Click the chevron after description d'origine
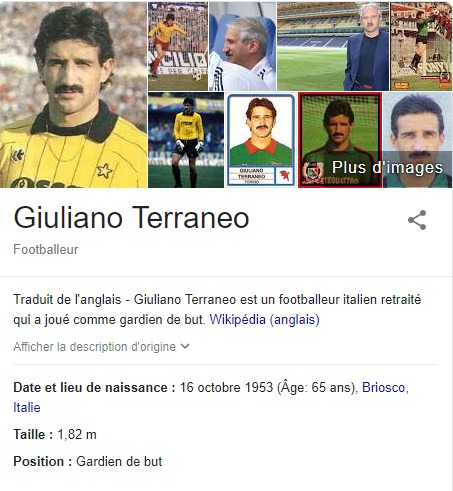 [185, 346]
